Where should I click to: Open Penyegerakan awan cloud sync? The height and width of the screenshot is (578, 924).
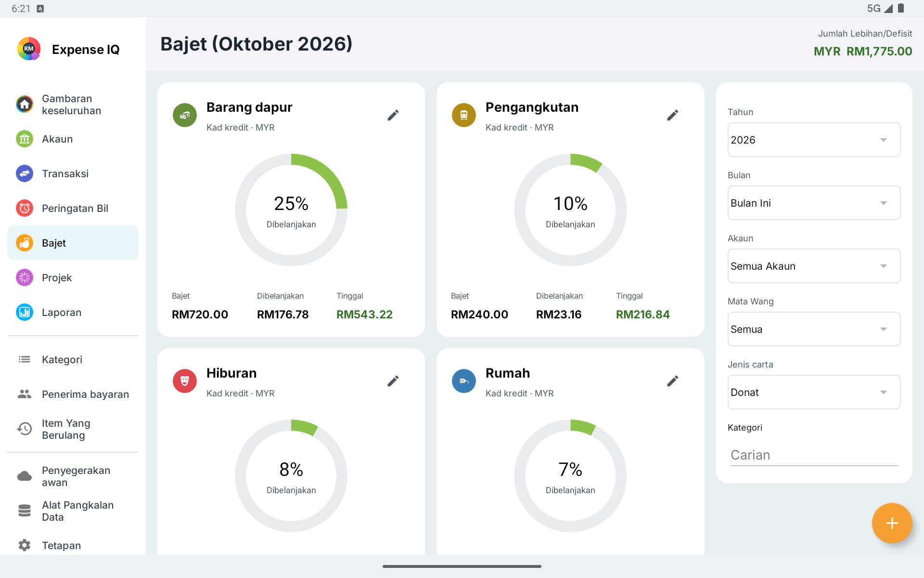pos(73,476)
